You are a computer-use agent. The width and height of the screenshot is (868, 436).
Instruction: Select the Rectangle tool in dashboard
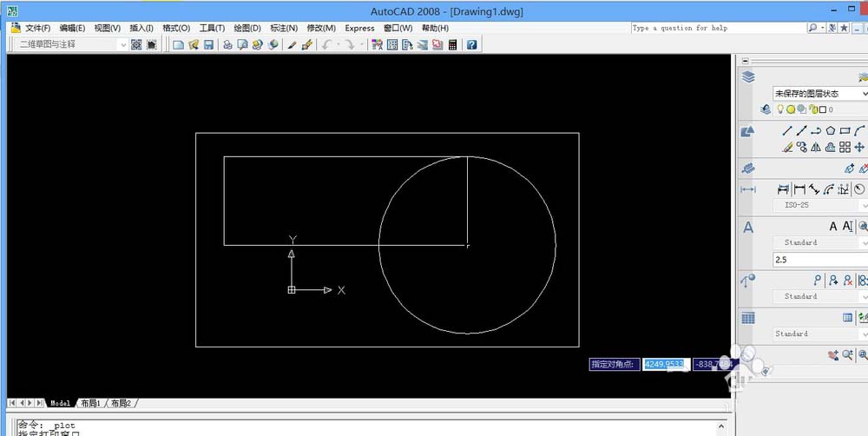[845, 131]
